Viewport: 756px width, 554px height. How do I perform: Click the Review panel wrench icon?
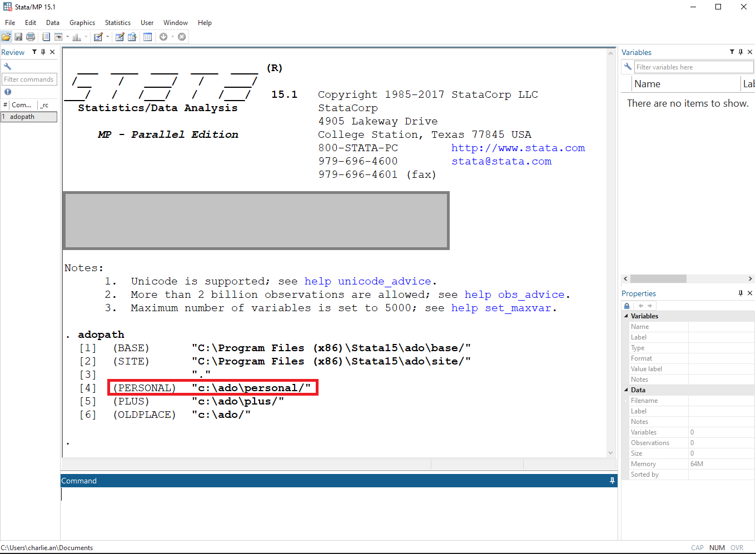[x=7, y=66]
